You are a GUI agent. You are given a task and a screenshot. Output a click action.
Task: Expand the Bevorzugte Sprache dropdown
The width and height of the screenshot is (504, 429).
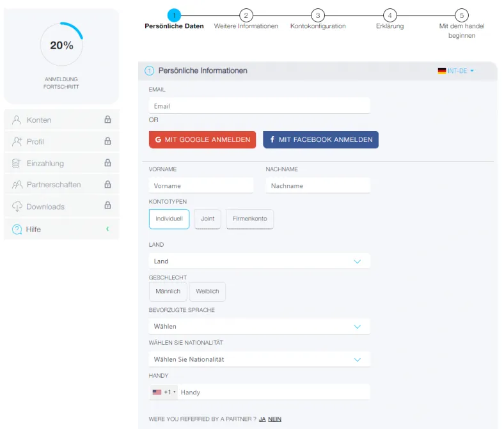(259, 327)
